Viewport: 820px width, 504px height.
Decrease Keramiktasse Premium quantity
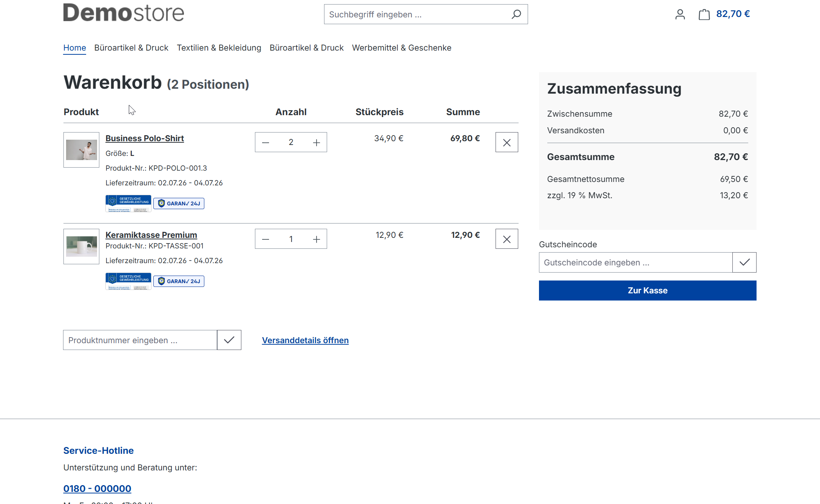click(266, 239)
